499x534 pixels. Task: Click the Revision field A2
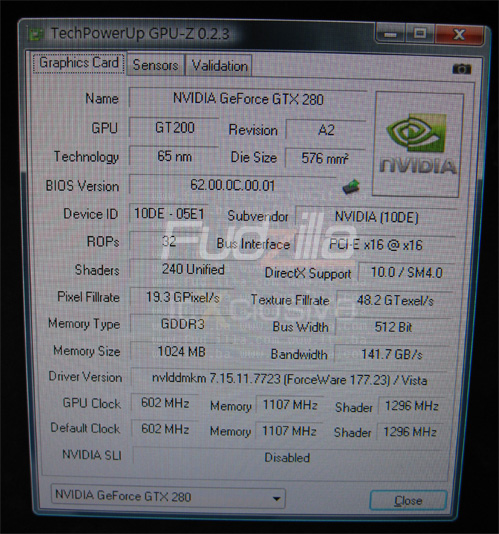(326, 130)
